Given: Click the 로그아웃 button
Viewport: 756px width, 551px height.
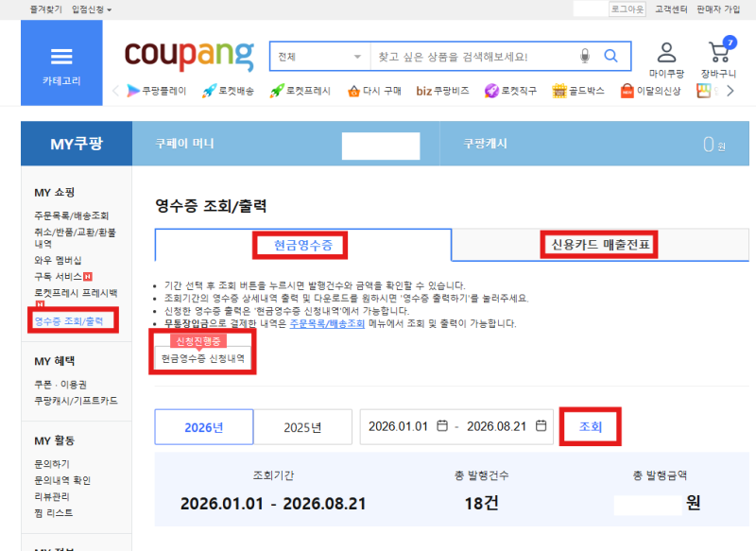Looking at the screenshot, I should (x=627, y=9).
